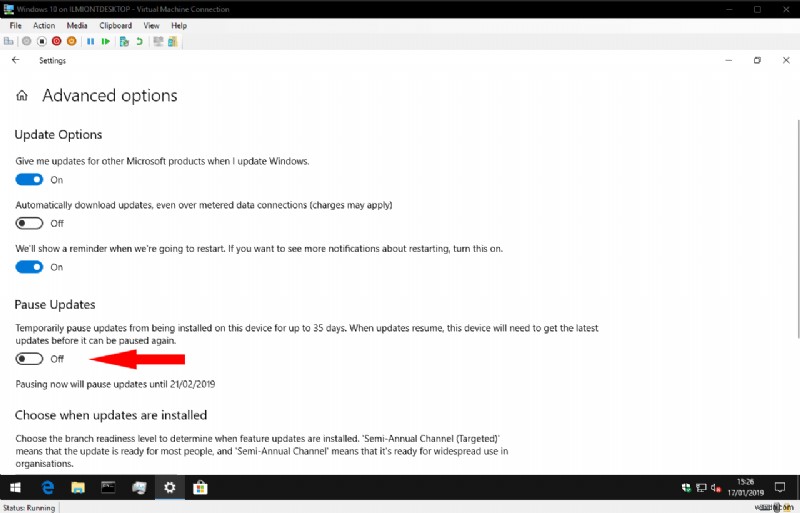Open the Windows Start menu in VM

[15, 487]
